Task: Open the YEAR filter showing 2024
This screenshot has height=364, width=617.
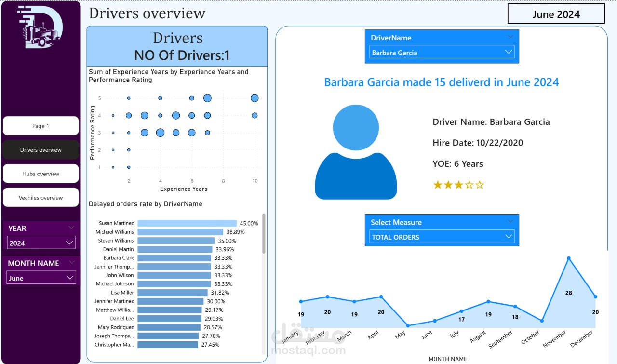Action: coord(41,243)
